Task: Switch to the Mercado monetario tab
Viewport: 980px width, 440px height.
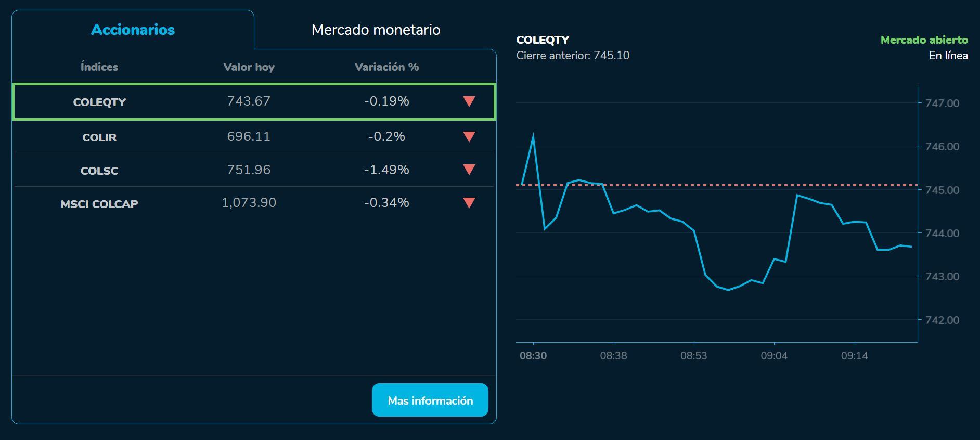Action: [376, 30]
